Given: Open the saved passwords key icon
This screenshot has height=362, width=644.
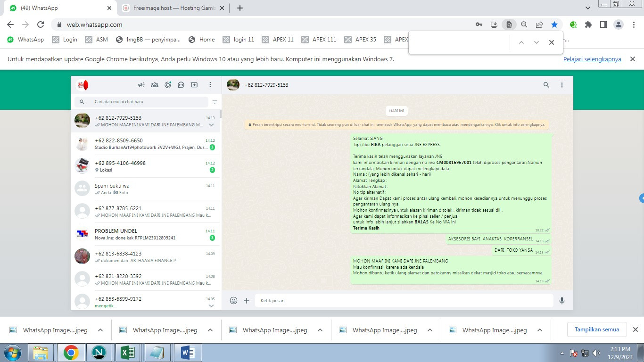Looking at the screenshot, I should 479,25.
